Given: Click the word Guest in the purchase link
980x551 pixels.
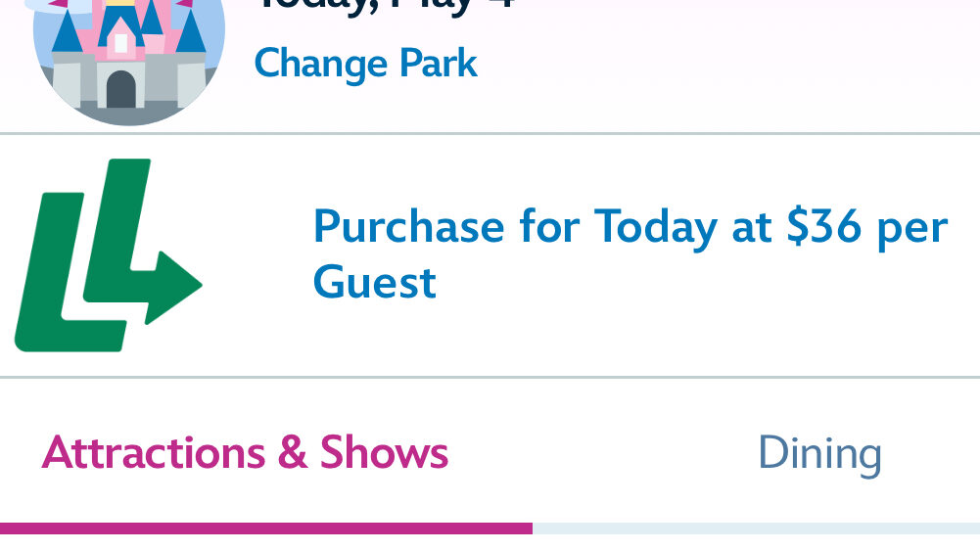Looking at the screenshot, I should click(x=374, y=283).
